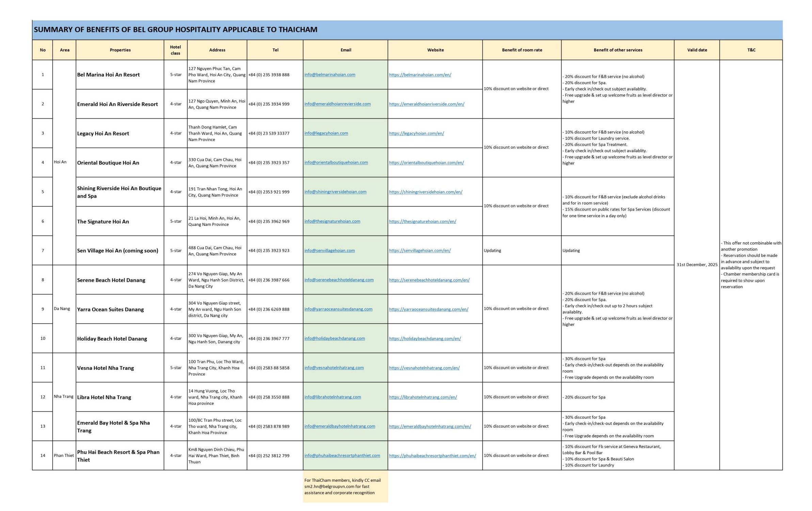Select the Emerald Hoi An Riverside Resort cell
Image resolution: width=812 pixels, height=511 pixels.
tap(120, 104)
